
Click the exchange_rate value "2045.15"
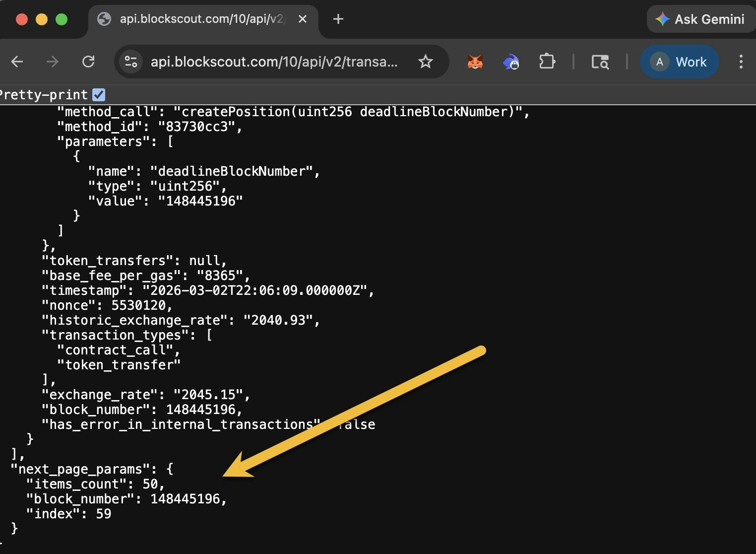click(x=208, y=395)
